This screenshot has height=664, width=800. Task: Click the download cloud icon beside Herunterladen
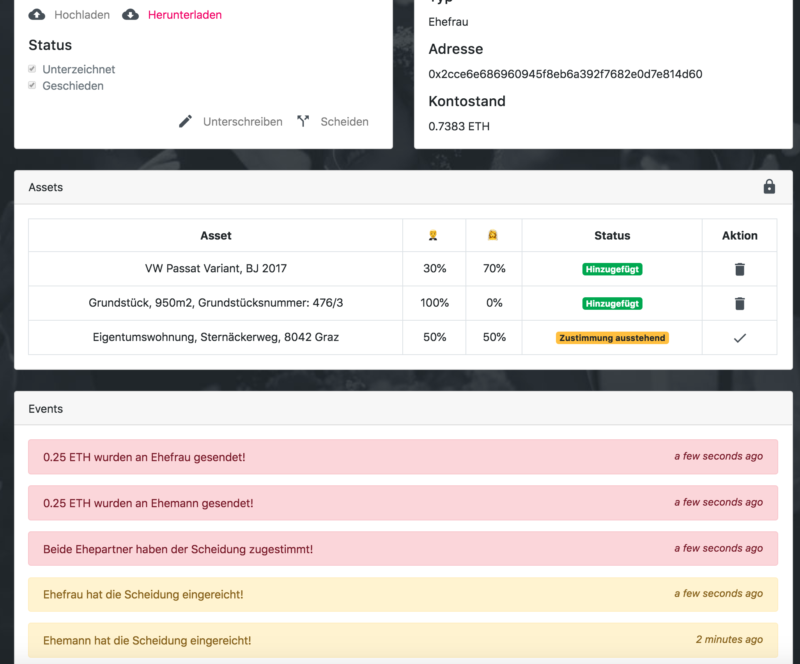click(131, 15)
